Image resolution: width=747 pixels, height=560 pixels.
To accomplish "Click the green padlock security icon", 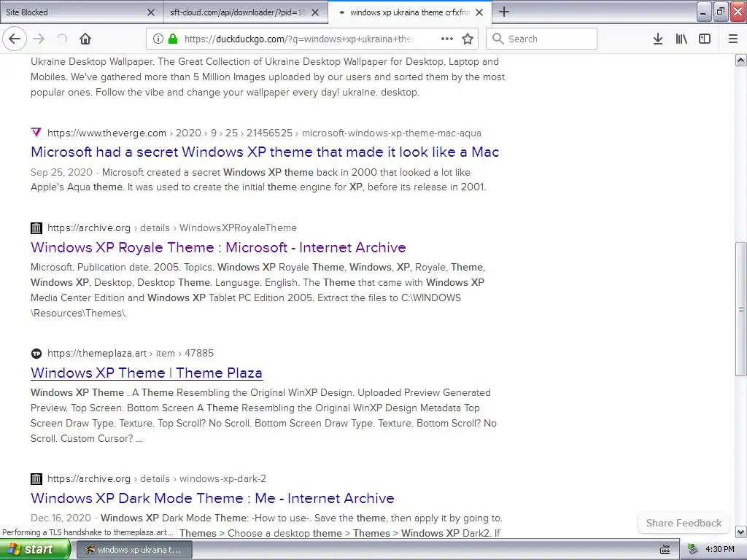I will (x=173, y=39).
